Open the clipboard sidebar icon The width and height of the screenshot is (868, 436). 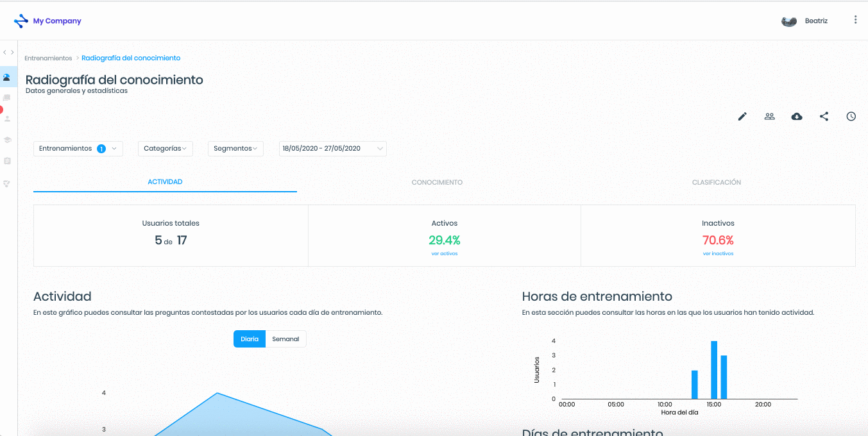(x=7, y=161)
